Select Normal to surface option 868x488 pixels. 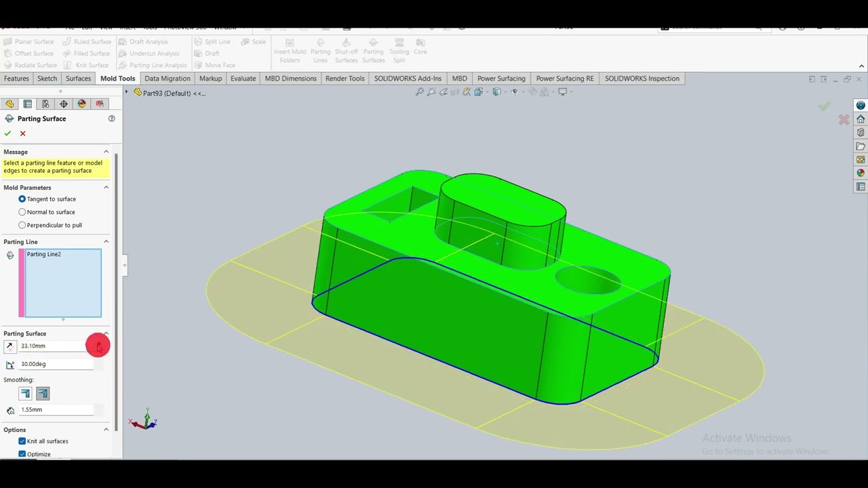pos(22,212)
